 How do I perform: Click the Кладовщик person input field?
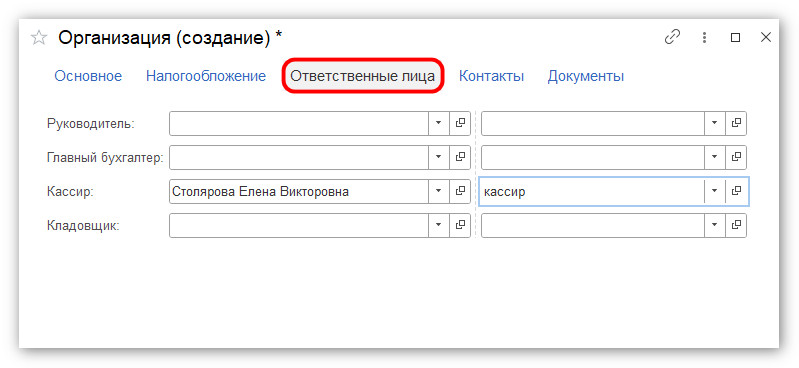[299, 225]
